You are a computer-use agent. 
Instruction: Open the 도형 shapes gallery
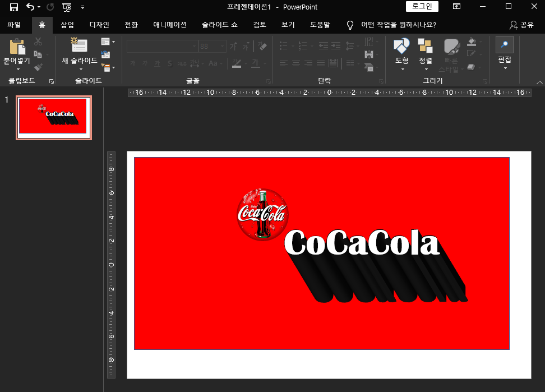[x=402, y=54]
